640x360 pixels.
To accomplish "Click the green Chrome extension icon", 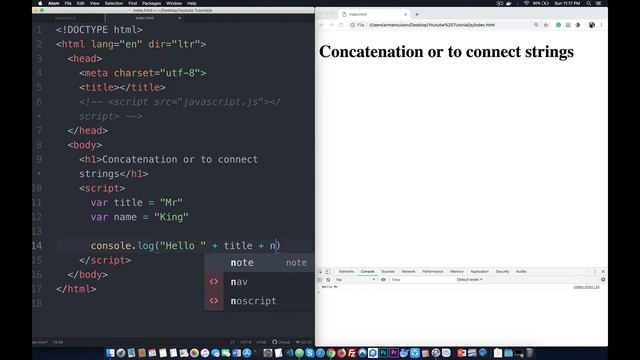I will 558,25.
